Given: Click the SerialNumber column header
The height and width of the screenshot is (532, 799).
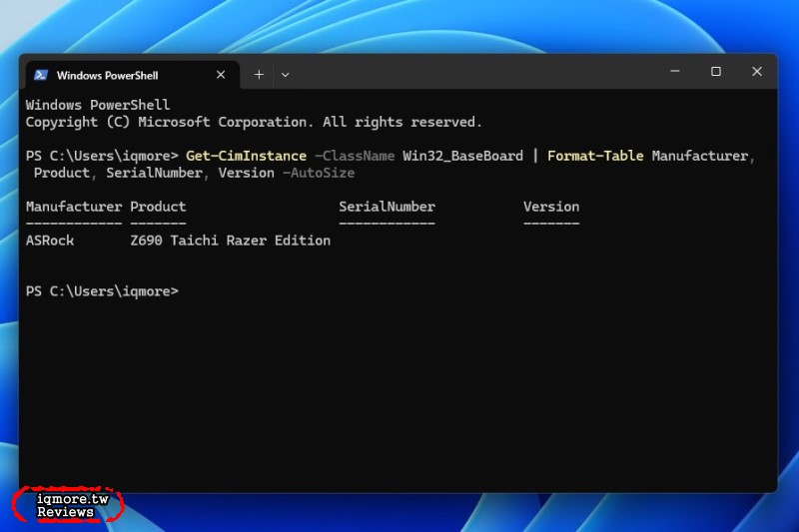Looking at the screenshot, I should point(388,207).
